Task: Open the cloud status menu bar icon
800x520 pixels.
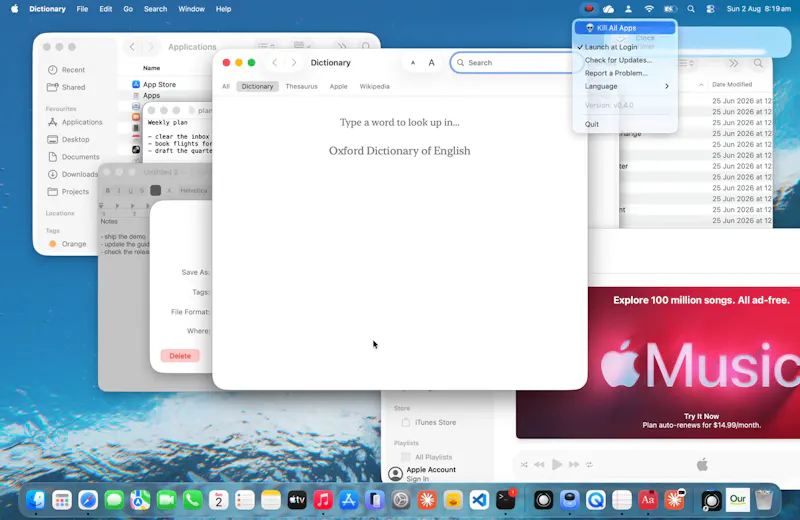Action: click(608, 9)
